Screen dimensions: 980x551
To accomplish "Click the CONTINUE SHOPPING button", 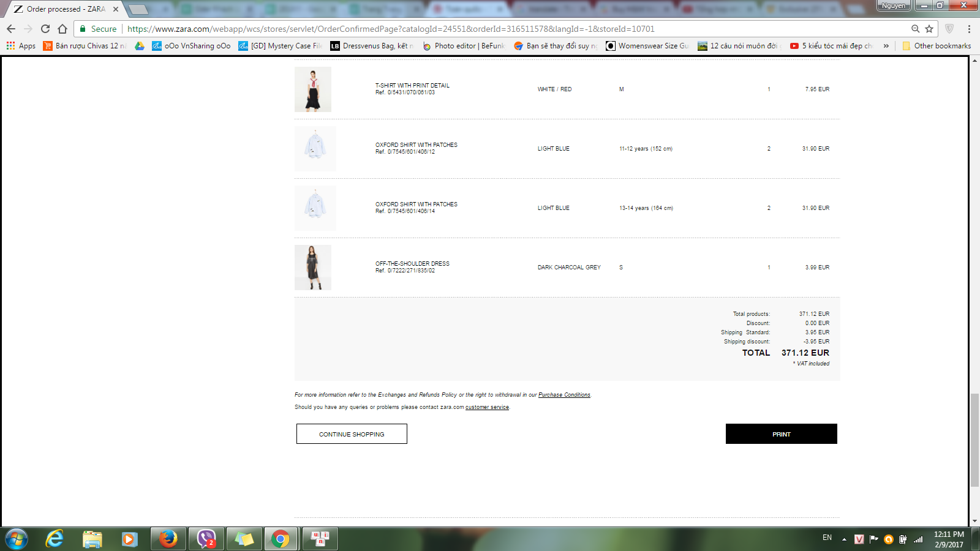I will [352, 434].
